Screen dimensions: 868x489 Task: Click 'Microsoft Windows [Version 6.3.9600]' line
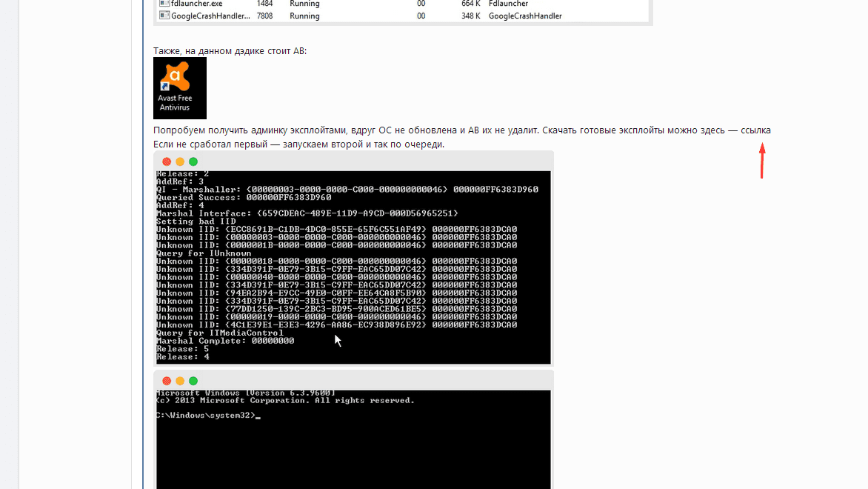(245, 393)
